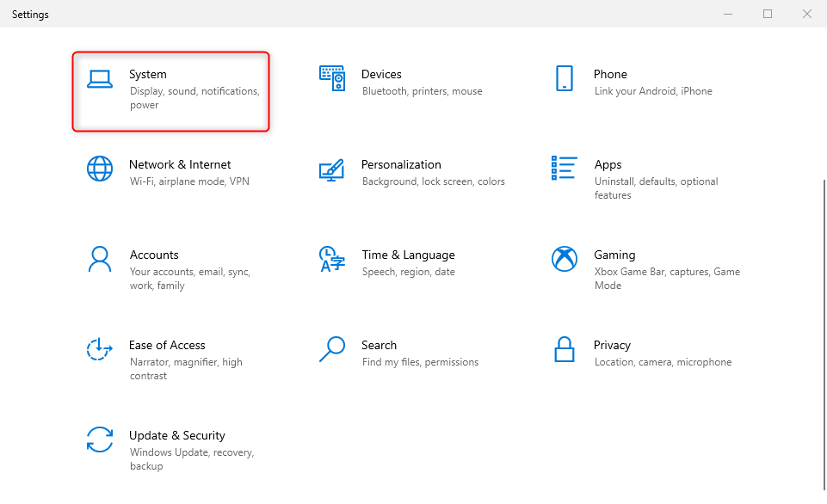Viewport: 827px width, 504px height.
Task: Select the Personalization paintbrush icon
Action: click(x=332, y=169)
